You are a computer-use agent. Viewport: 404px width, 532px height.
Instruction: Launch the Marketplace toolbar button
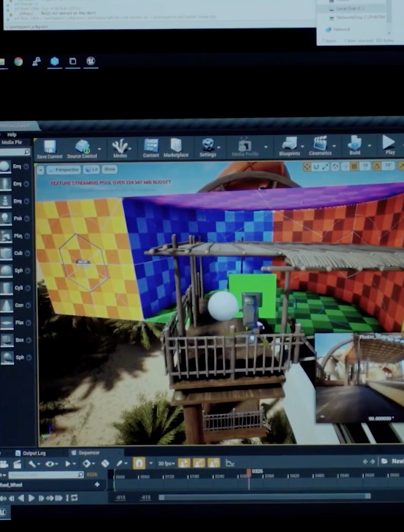(x=176, y=148)
